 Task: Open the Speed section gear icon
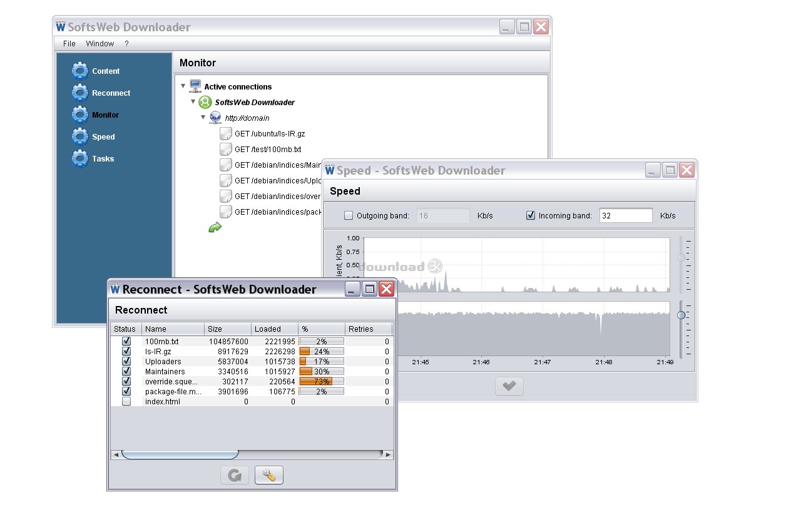(80, 136)
